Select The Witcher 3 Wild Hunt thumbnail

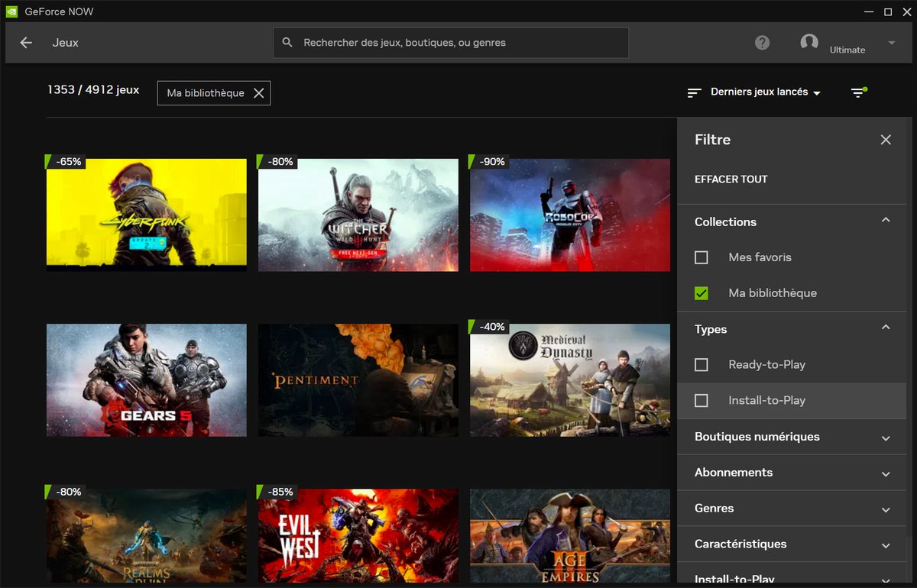click(358, 215)
